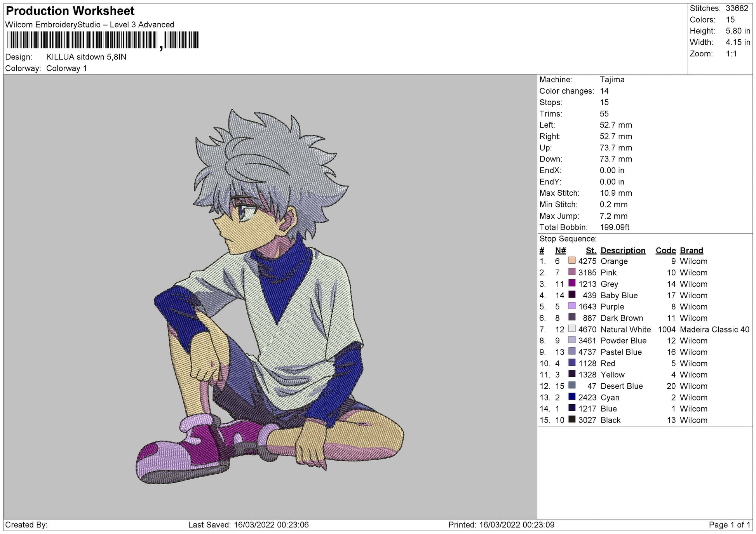Viewport: 756px width, 534px height.
Task: Click the Pink color swatch in stop 2
Action: coord(572,272)
